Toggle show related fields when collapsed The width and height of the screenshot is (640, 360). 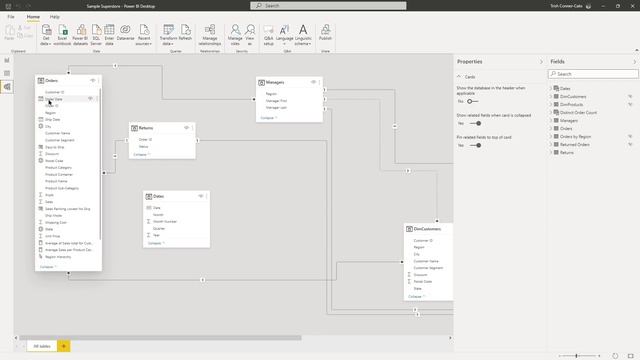tap(476, 123)
